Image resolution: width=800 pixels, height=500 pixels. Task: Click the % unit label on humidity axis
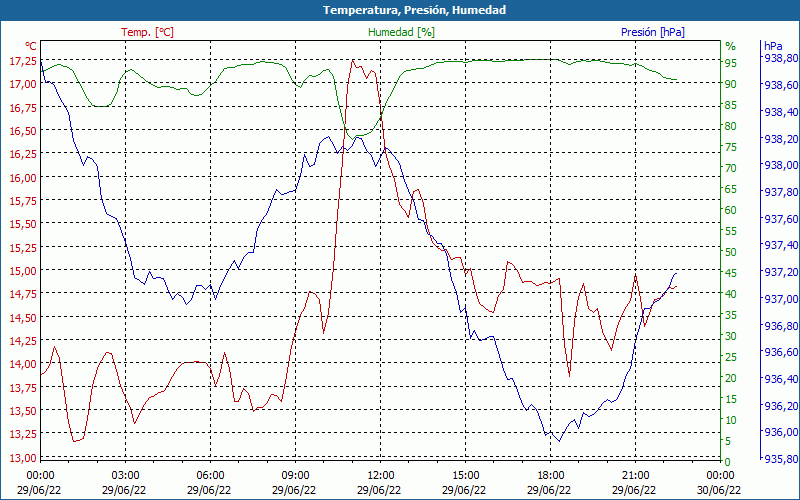[731, 46]
